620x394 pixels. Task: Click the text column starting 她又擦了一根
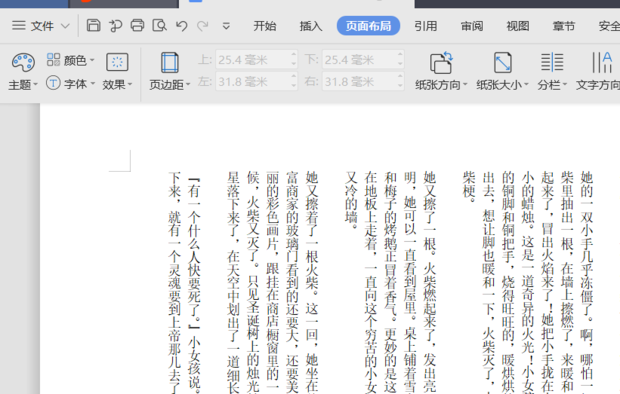point(429,282)
